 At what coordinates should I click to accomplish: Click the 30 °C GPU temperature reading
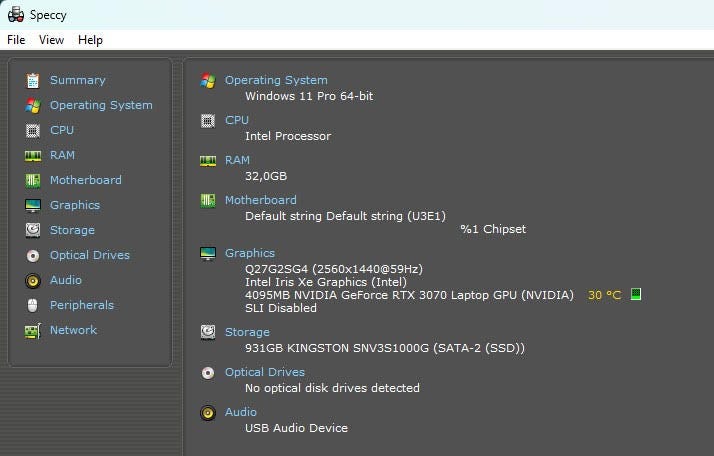click(x=604, y=295)
